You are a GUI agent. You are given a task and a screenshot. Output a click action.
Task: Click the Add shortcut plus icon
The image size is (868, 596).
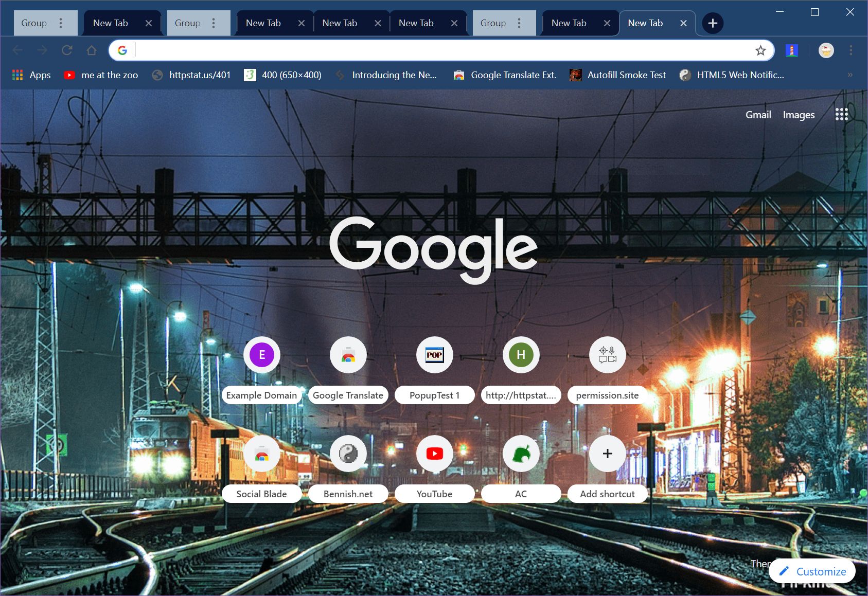pyautogui.click(x=607, y=453)
